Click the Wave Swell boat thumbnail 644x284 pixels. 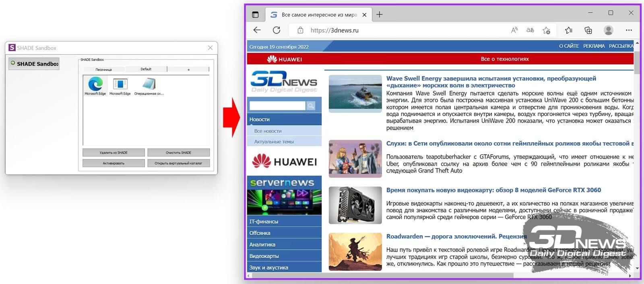pyautogui.click(x=355, y=93)
